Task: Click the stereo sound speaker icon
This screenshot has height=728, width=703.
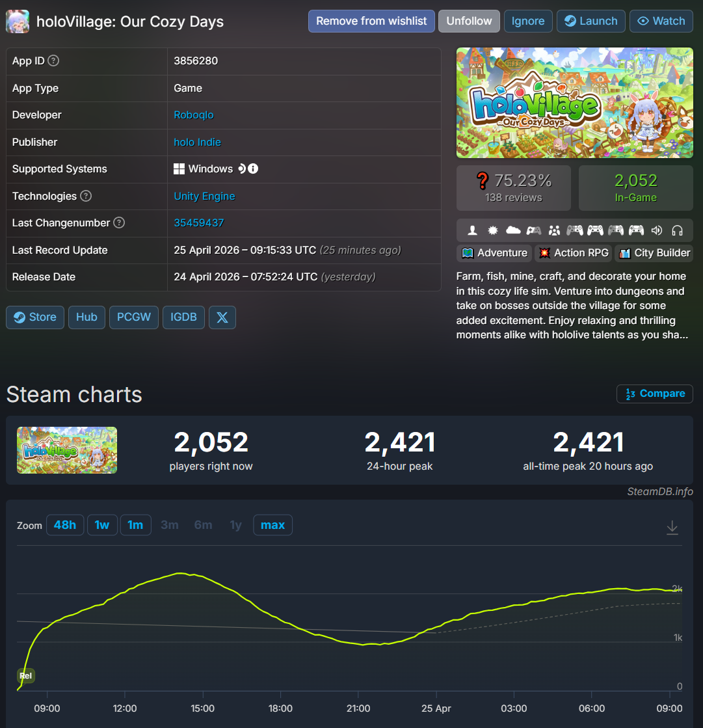Action: (657, 230)
